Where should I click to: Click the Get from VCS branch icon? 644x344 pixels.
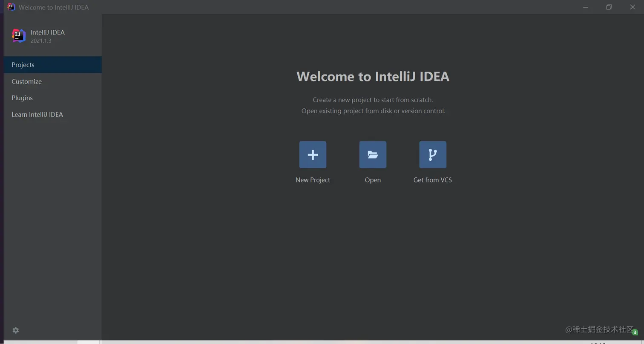pos(433,155)
